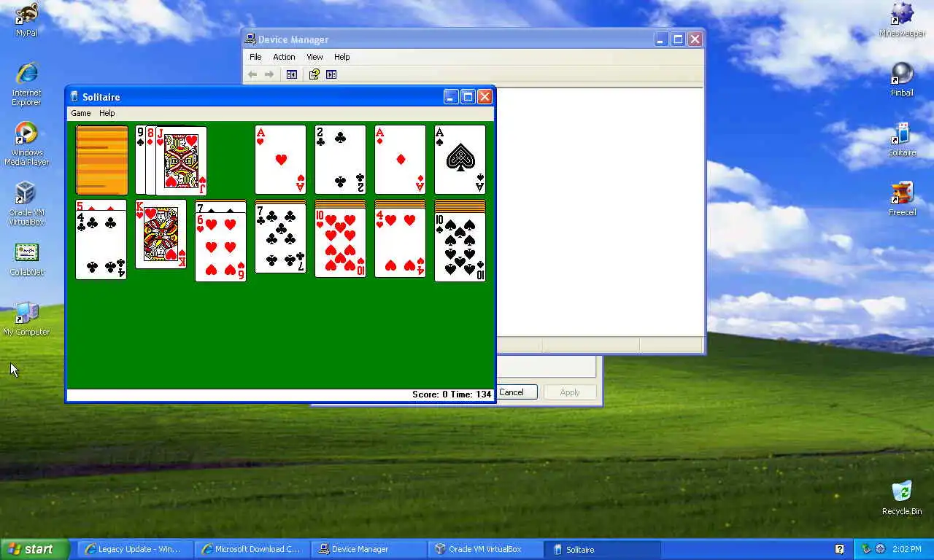Select the CollabNet desktop icon

[26, 260]
